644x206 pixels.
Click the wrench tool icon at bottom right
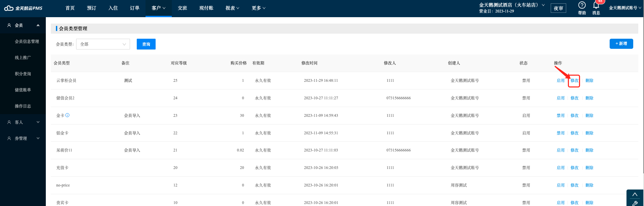point(635,203)
